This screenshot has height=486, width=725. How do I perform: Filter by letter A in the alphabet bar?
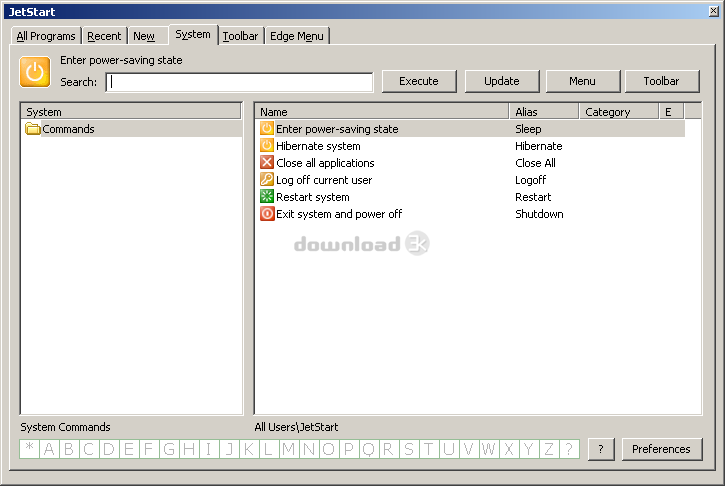[x=49, y=449]
